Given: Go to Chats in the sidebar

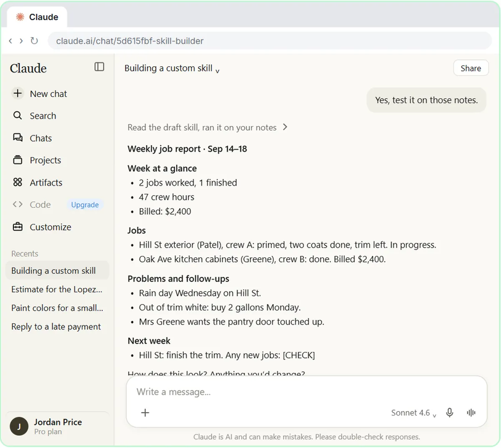Looking at the screenshot, I should (57, 138).
